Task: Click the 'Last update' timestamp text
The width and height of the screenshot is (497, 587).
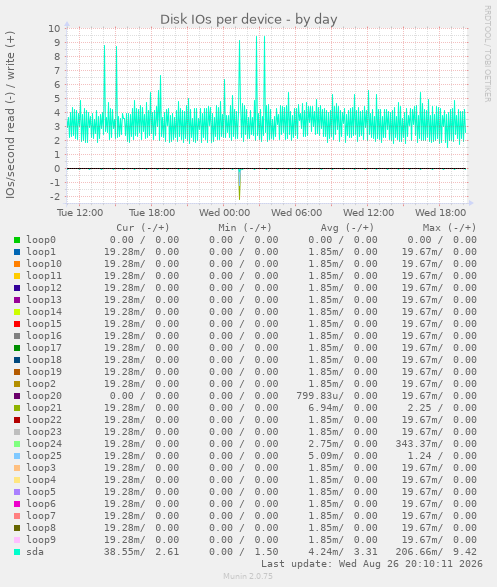Action: [372, 564]
